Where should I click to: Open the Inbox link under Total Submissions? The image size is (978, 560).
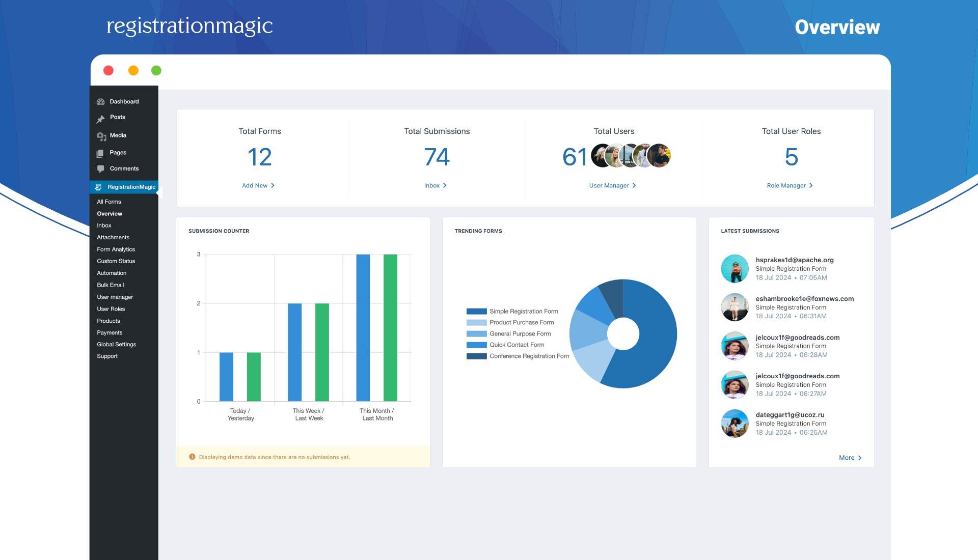[431, 186]
